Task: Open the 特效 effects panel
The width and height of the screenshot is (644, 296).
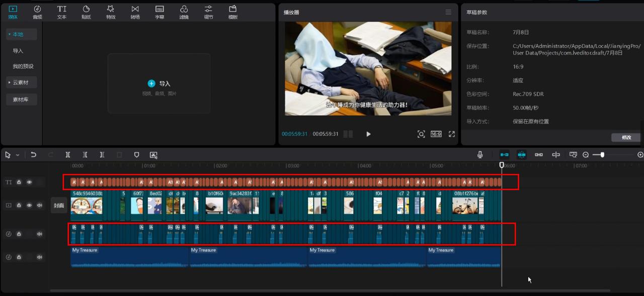Action: [x=111, y=12]
